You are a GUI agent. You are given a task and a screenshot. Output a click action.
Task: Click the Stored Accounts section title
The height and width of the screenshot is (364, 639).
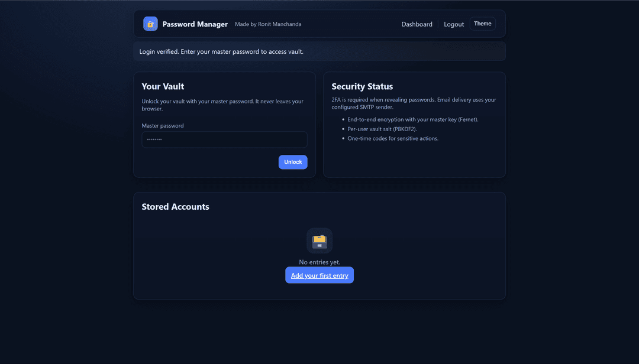point(175,206)
